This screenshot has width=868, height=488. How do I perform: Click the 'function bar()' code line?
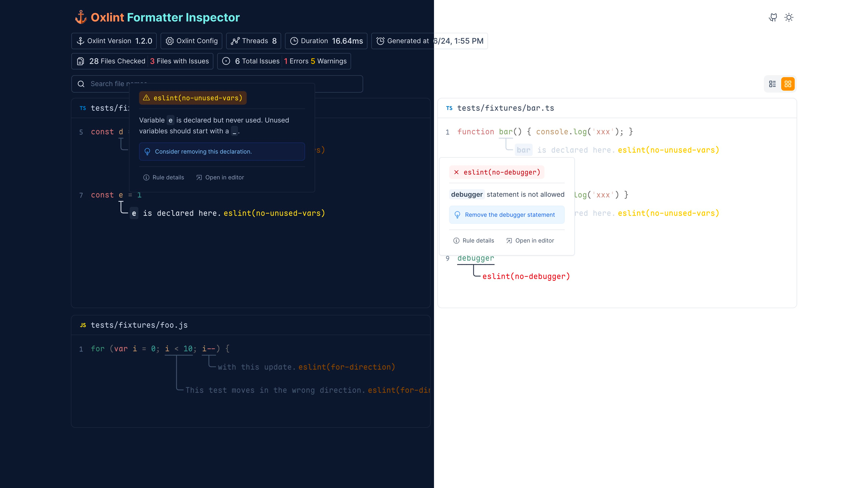tap(545, 132)
